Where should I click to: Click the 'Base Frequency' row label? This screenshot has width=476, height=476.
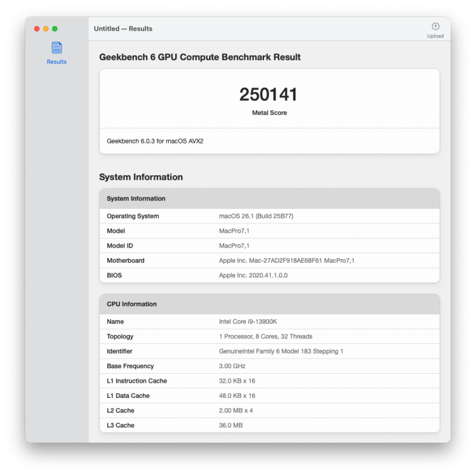(130, 366)
